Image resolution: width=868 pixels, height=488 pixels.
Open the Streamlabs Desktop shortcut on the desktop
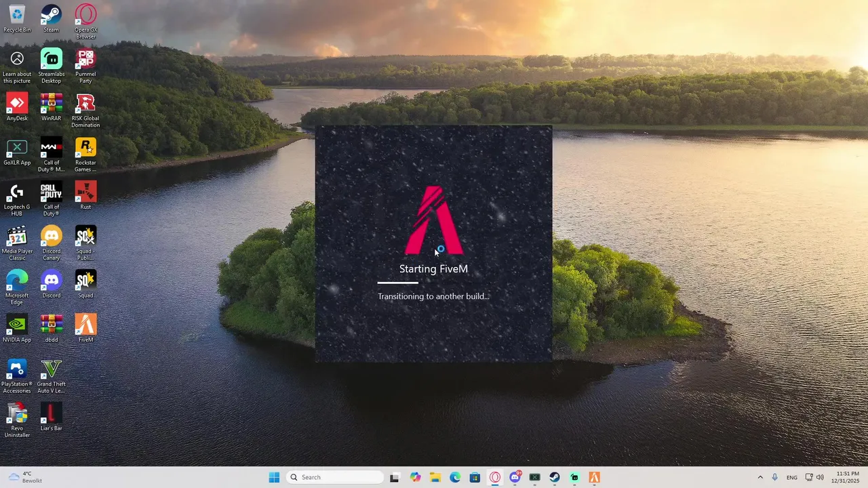pyautogui.click(x=51, y=66)
